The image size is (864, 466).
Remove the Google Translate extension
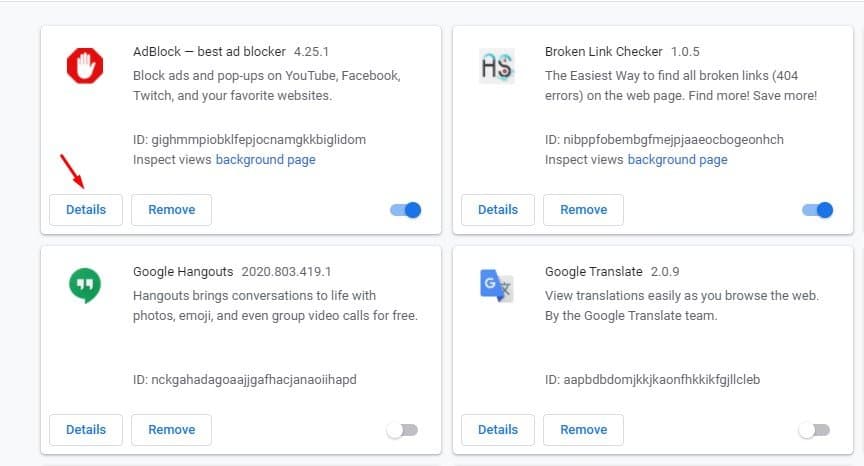coord(584,430)
